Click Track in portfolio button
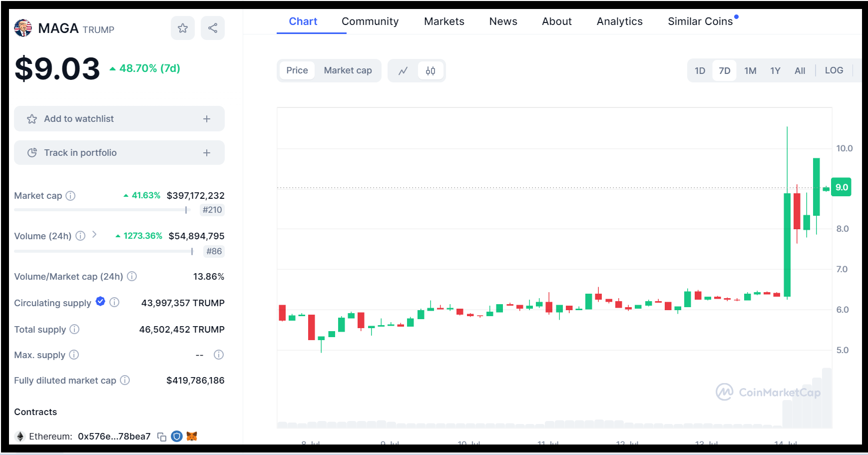 119,153
